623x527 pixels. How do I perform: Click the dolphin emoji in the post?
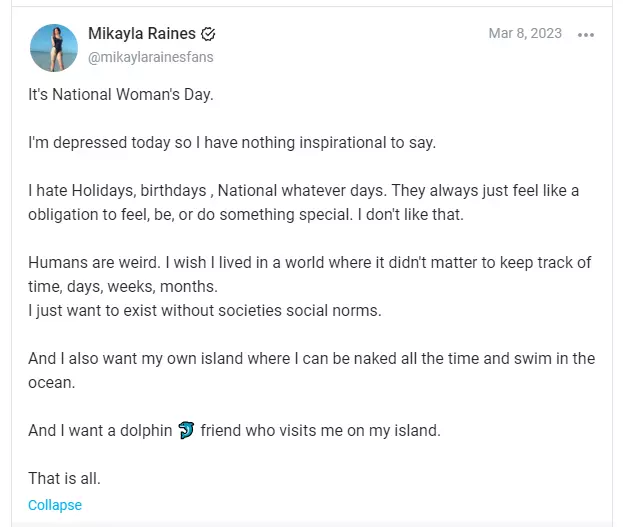pyautogui.click(x=186, y=430)
